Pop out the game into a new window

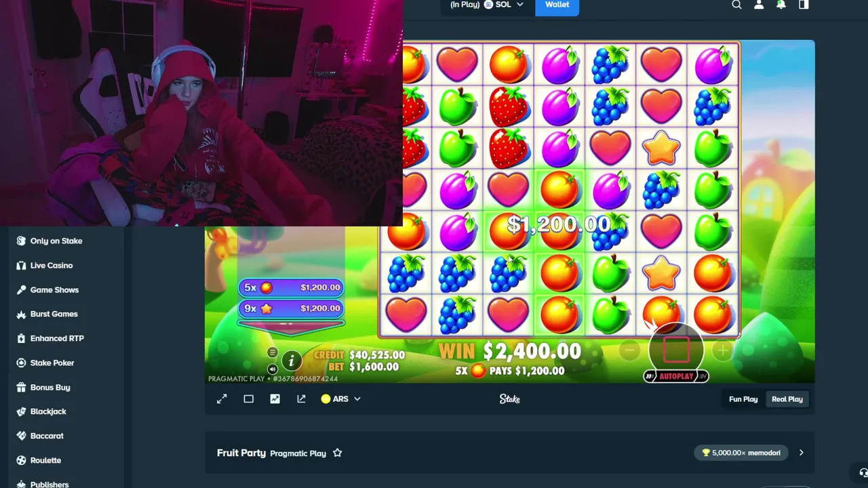301,399
